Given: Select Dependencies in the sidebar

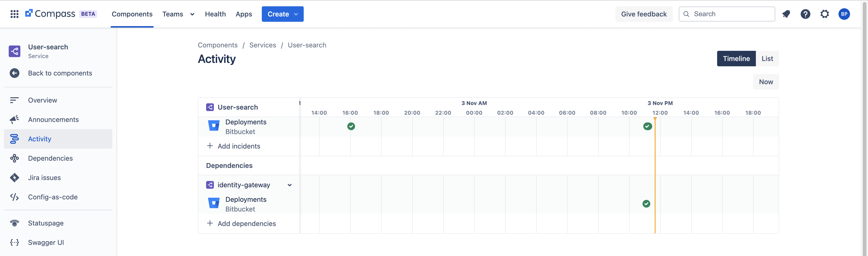Looking at the screenshot, I should pyautogui.click(x=50, y=158).
